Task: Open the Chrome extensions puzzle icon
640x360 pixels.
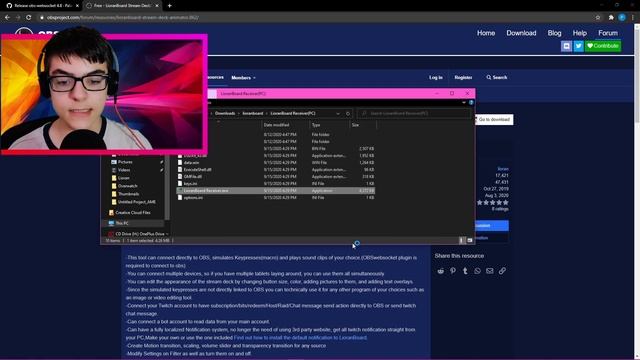Action: (x=611, y=18)
